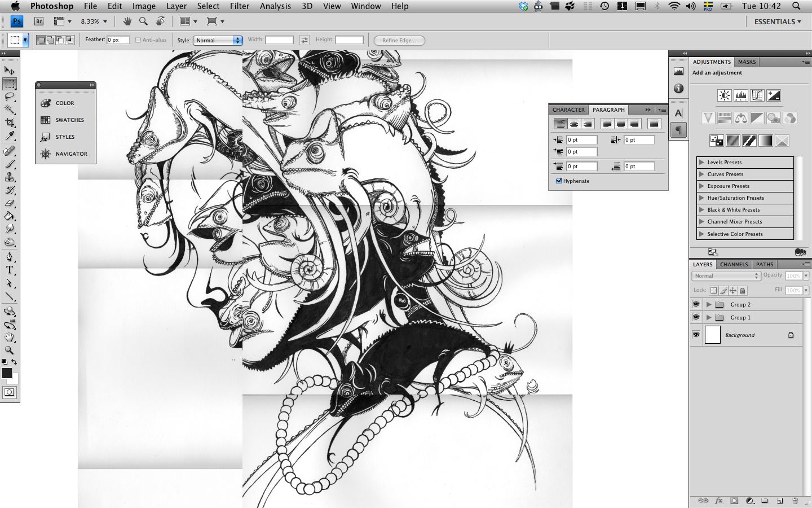Select the Crop tool
Viewport: 812px width, 508px height.
(x=10, y=123)
